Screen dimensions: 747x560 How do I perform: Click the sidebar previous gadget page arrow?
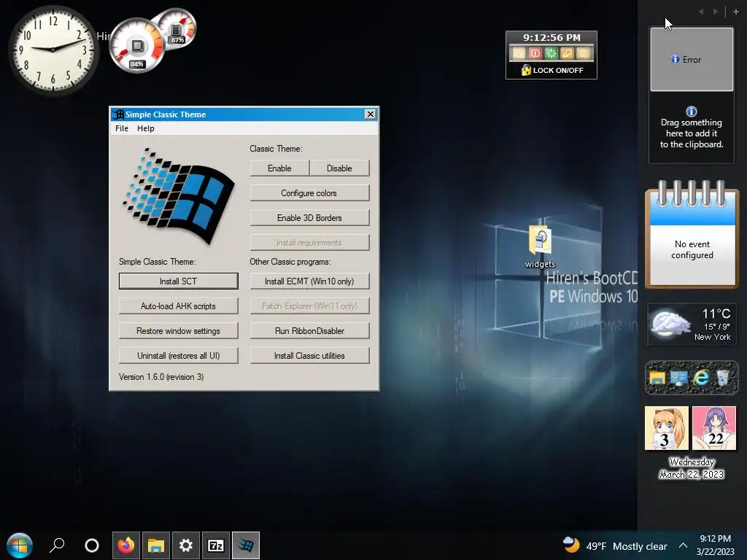pos(701,12)
